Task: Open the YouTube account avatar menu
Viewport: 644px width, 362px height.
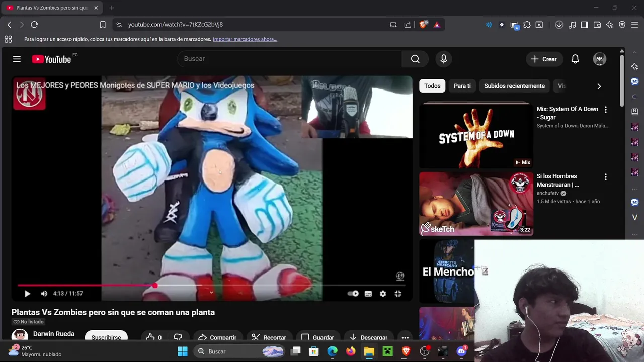Action: tap(599, 59)
